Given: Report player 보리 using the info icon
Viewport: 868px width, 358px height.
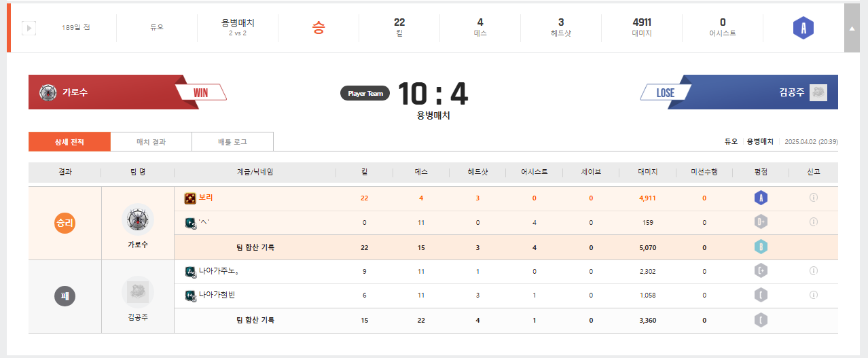Looking at the screenshot, I should pyautogui.click(x=813, y=198).
